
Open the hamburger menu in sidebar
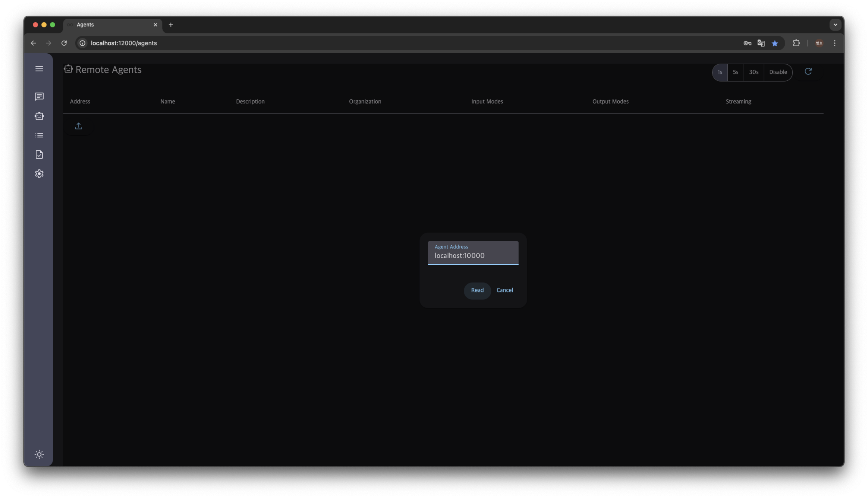point(39,69)
